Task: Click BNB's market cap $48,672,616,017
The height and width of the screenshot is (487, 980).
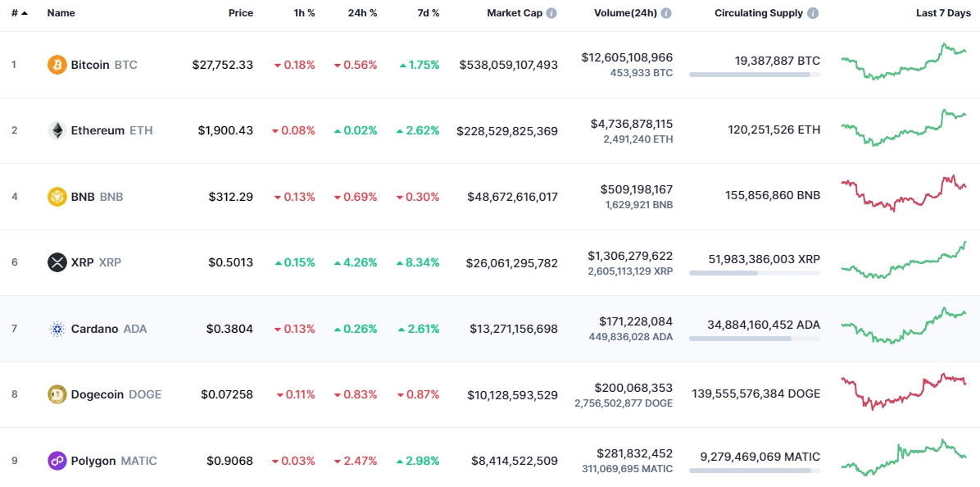Action: [512, 197]
